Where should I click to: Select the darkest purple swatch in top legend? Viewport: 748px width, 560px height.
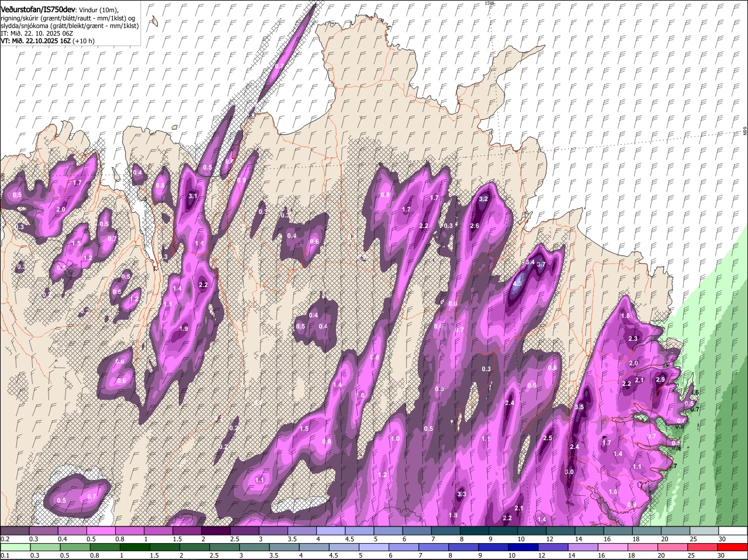click(x=215, y=531)
